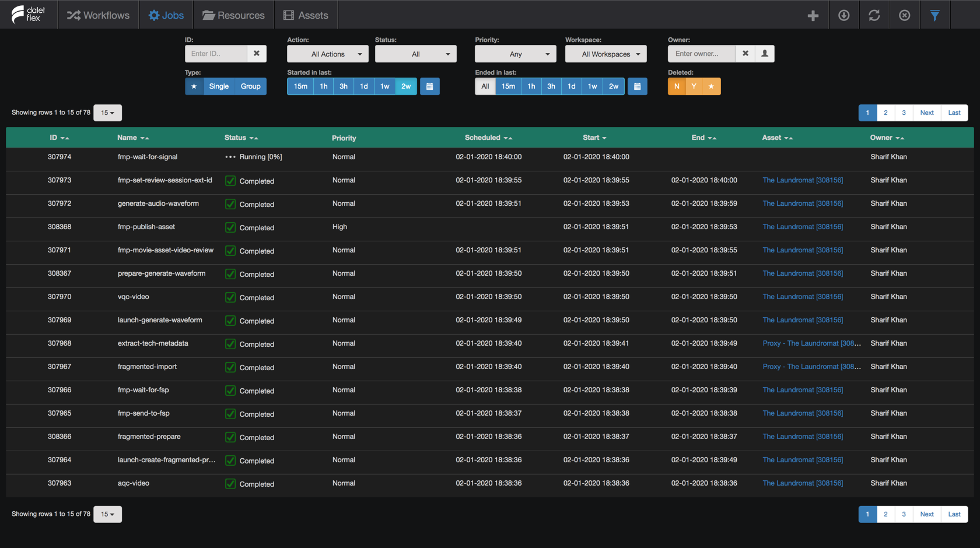Toggle the filter funnel icon
980x548 pixels.
[935, 16]
